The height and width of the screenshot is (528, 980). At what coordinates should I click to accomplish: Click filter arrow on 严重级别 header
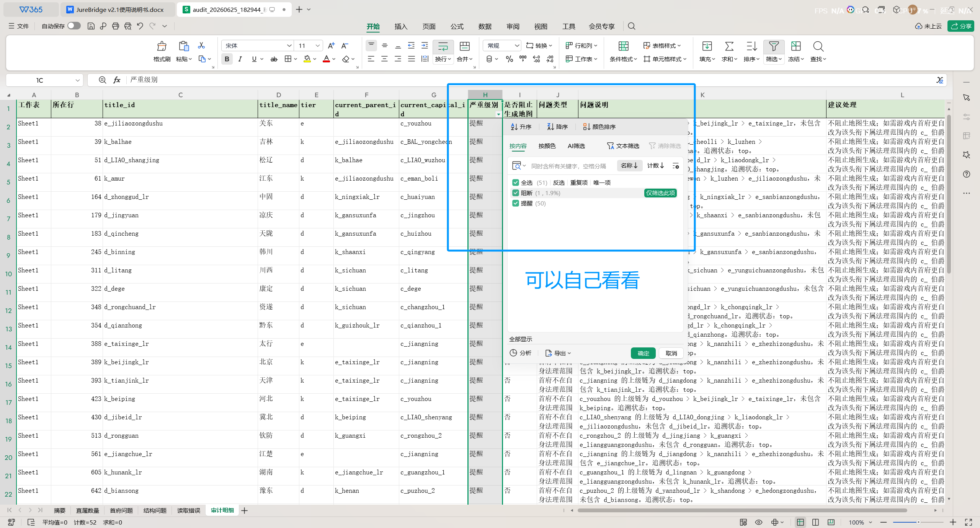pyautogui.click(x=498, y=114)
